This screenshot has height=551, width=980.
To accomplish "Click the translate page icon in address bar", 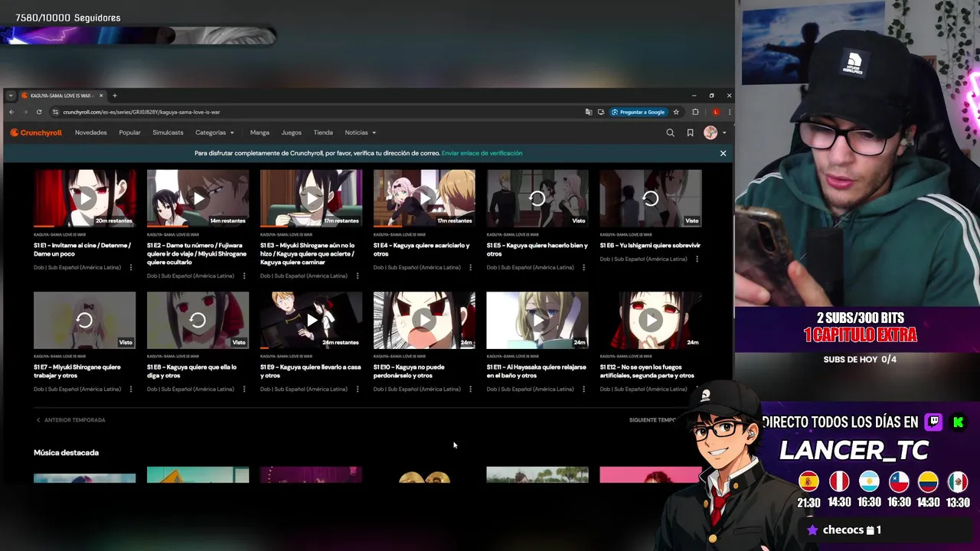I will pos(588,112).
